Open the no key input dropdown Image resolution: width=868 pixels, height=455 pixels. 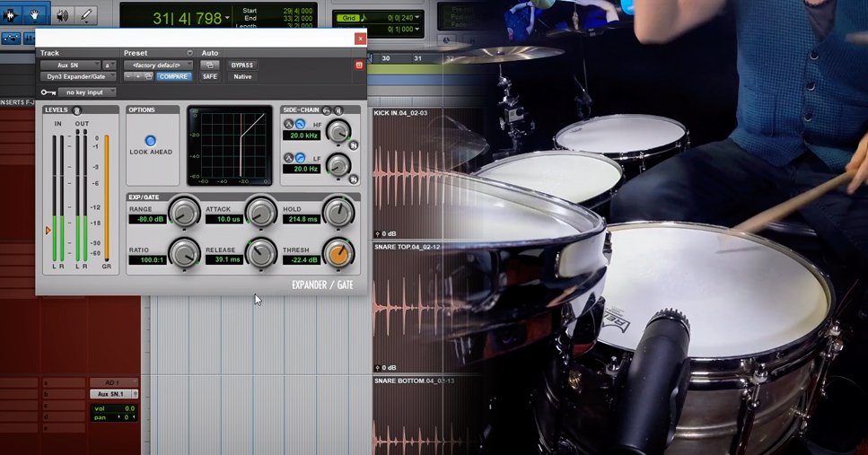tap(88, 92)
